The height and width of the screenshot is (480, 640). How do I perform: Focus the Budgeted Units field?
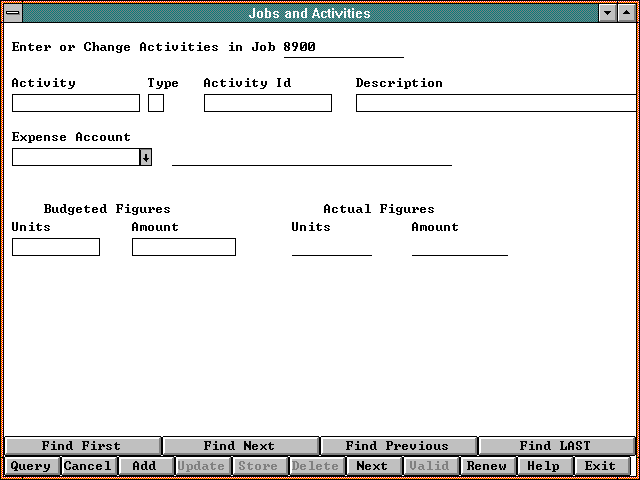(56, 247)
